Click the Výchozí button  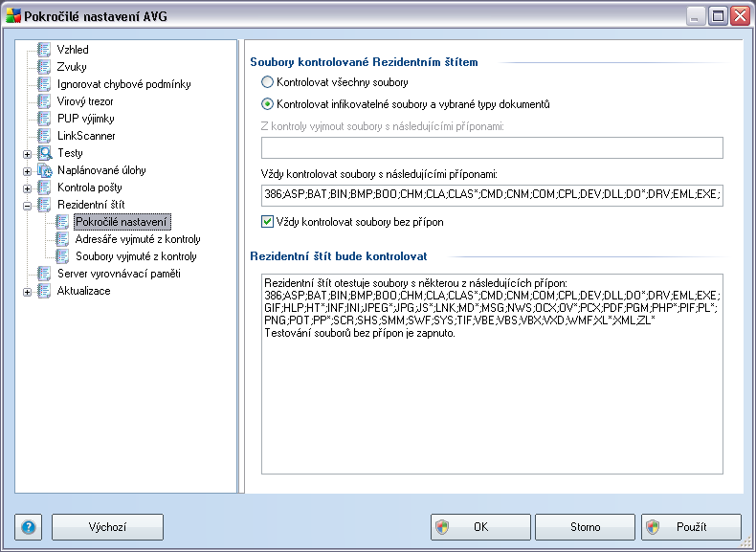[x=107, y=527]
